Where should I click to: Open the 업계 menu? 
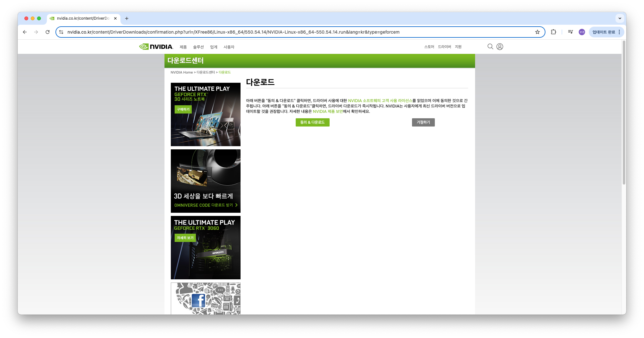click(214, 47)
